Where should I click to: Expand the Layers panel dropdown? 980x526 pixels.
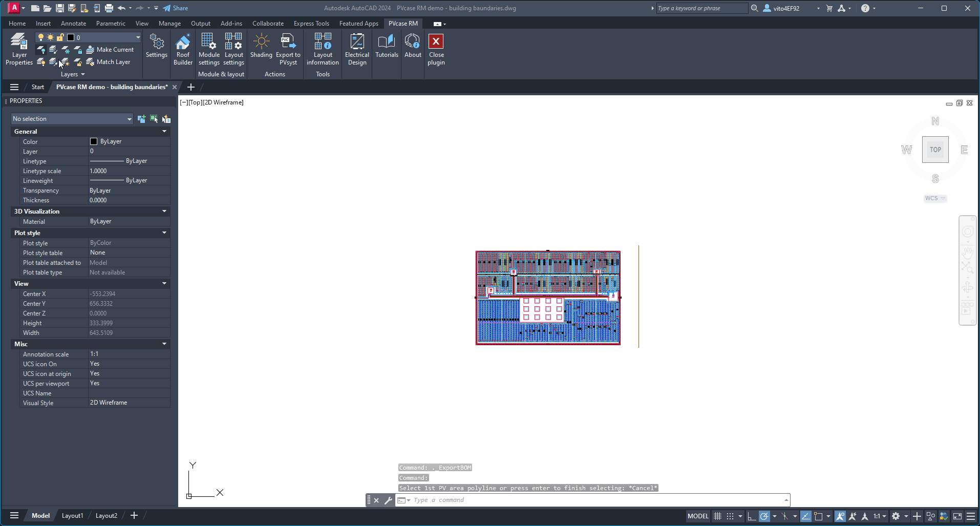pos(73,74)
